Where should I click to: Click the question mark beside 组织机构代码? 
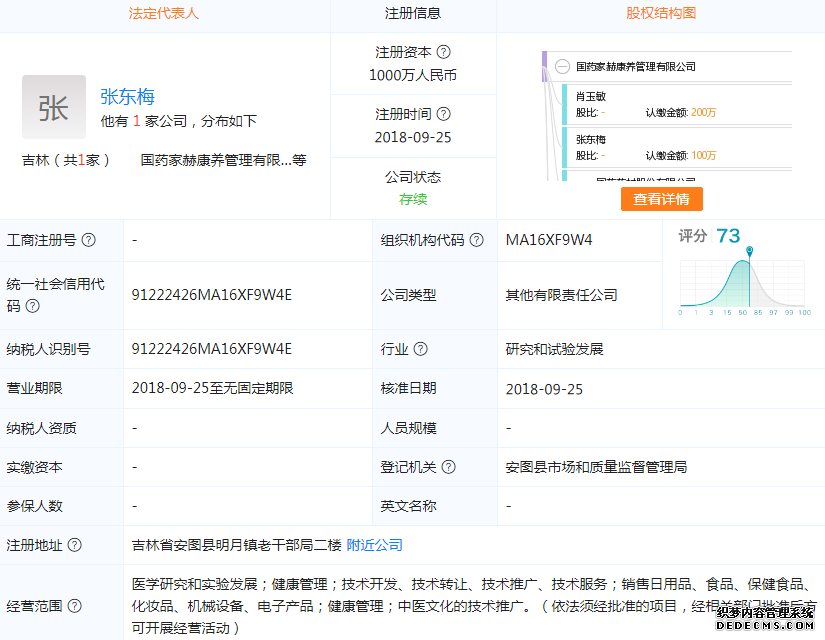(x=477, y=240)
